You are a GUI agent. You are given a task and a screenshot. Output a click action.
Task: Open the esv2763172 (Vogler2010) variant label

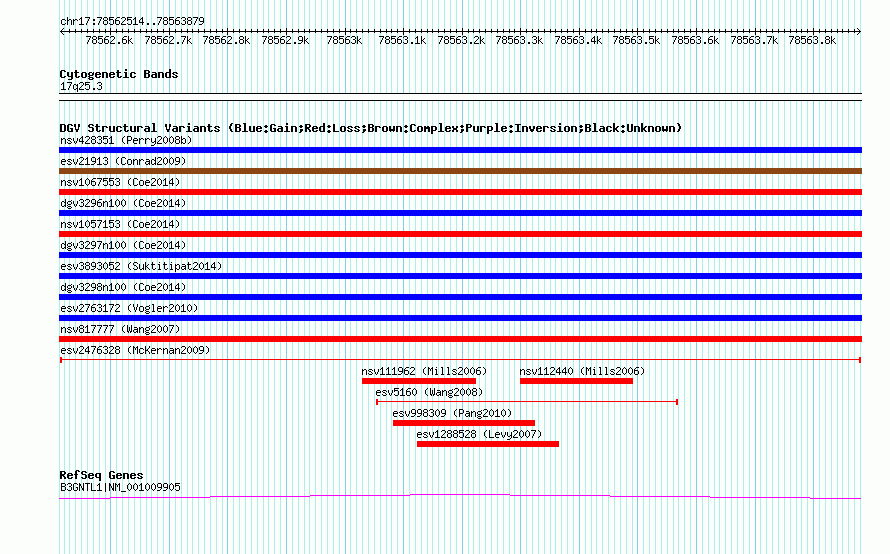pyautogui.click(x=129, y=308)
